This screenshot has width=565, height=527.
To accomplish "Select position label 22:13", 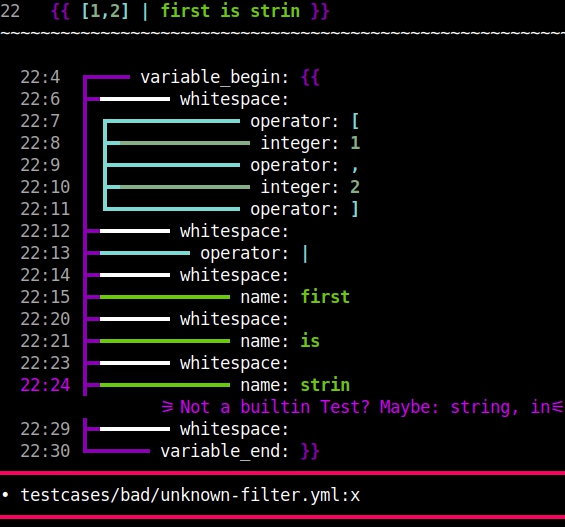I will (45, 253).
